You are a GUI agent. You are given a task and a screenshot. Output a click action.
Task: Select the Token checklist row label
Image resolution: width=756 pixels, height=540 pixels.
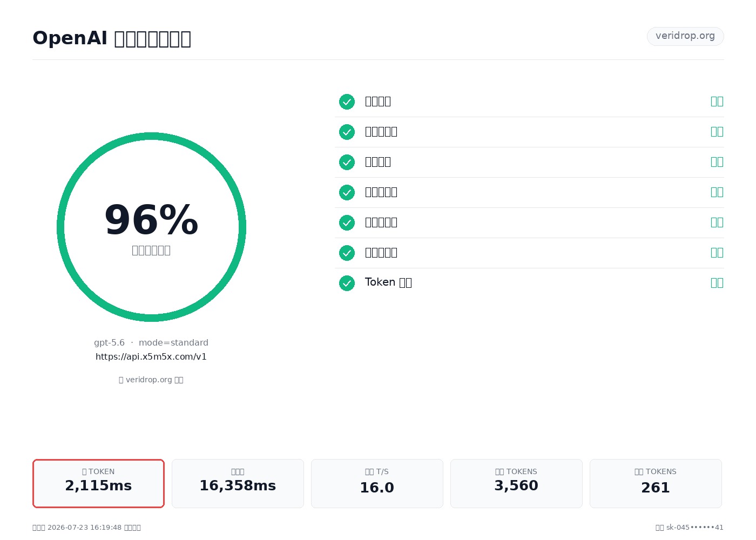388,282
